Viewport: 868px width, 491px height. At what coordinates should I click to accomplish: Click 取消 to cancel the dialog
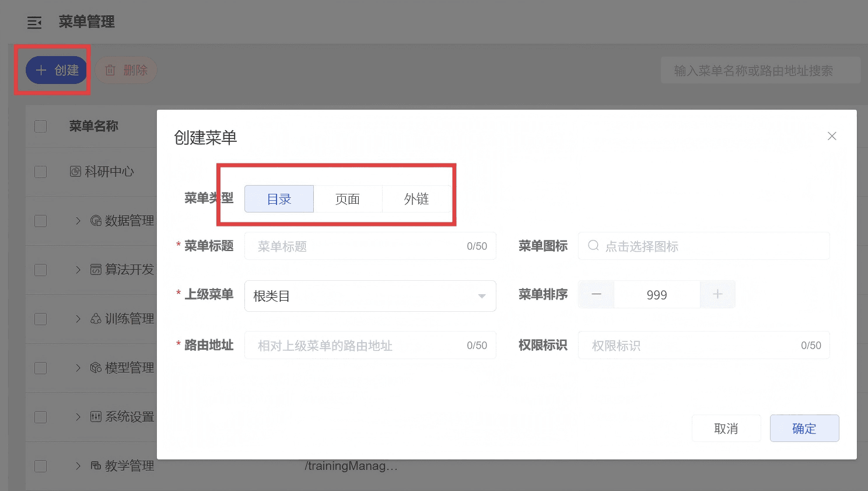click(x=726, y=429)
